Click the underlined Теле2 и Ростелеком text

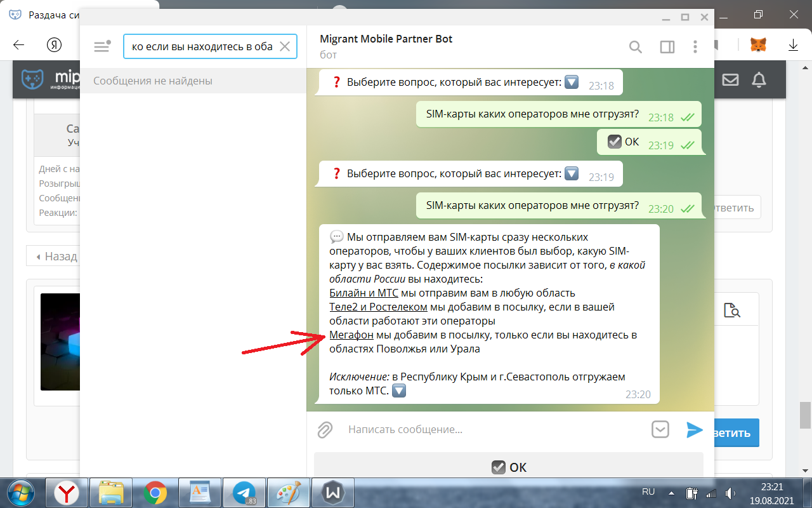378,307
